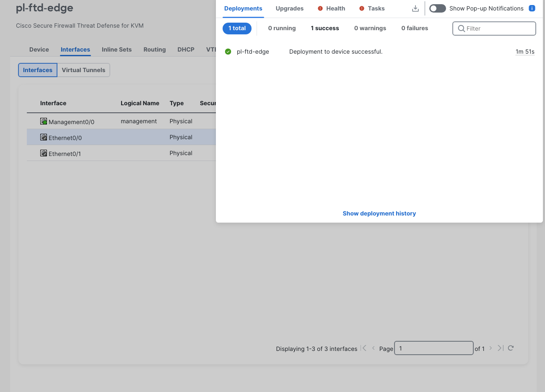Screen dimensions: 545x392
Task: Toggle Show Pop-up Notifications switch
Action: tap(437, 8)
